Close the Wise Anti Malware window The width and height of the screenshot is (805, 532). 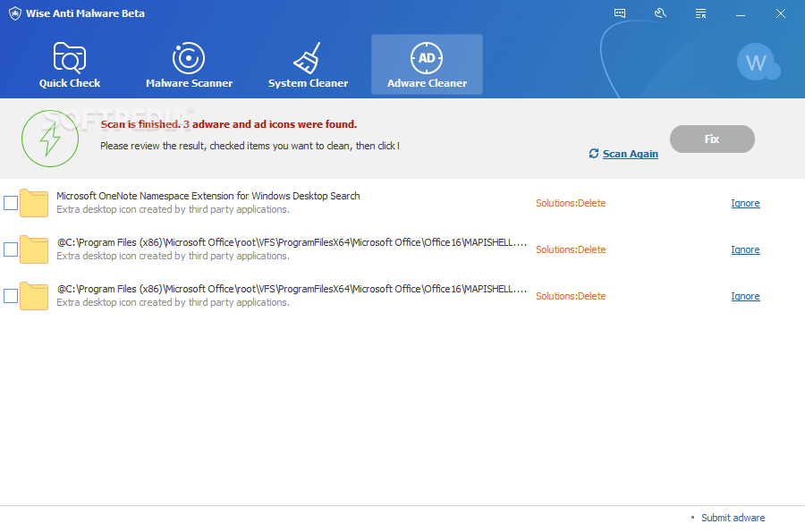pos(780,13)
